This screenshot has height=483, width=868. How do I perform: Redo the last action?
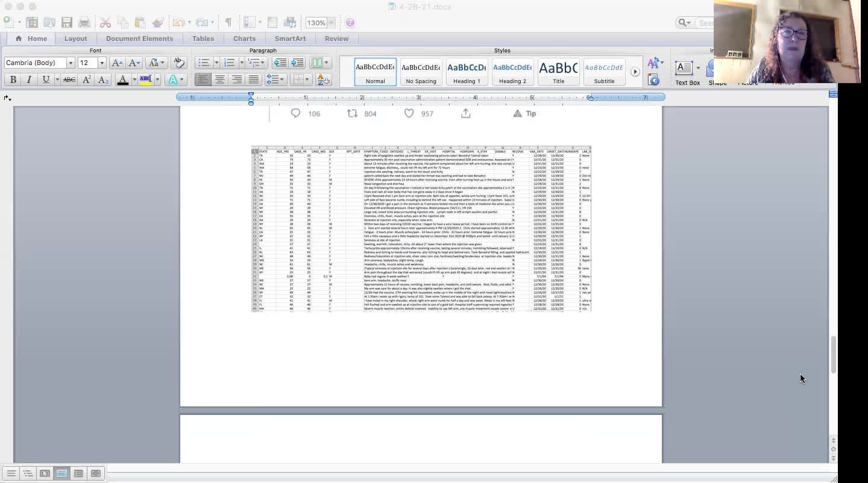(202, 22)
